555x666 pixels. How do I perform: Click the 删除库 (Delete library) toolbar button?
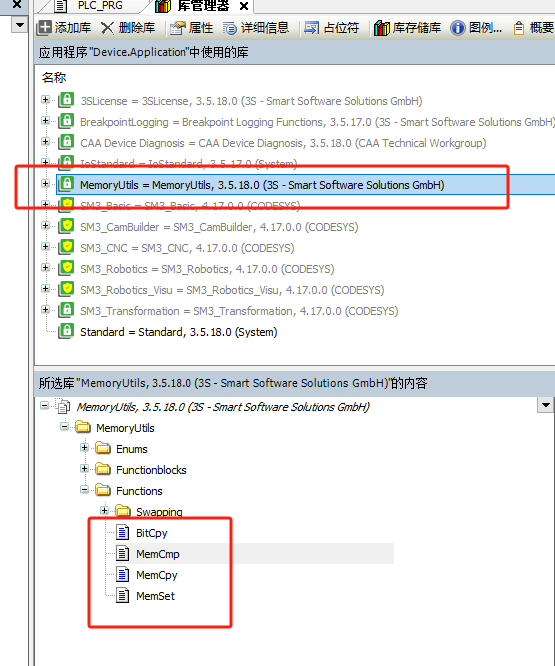click(128, 28)
